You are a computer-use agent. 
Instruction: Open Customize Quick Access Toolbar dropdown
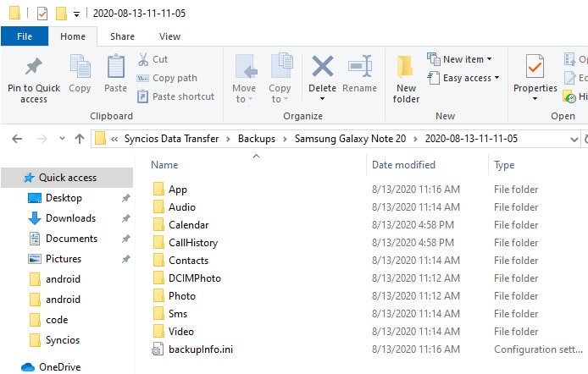pos(76,14)
